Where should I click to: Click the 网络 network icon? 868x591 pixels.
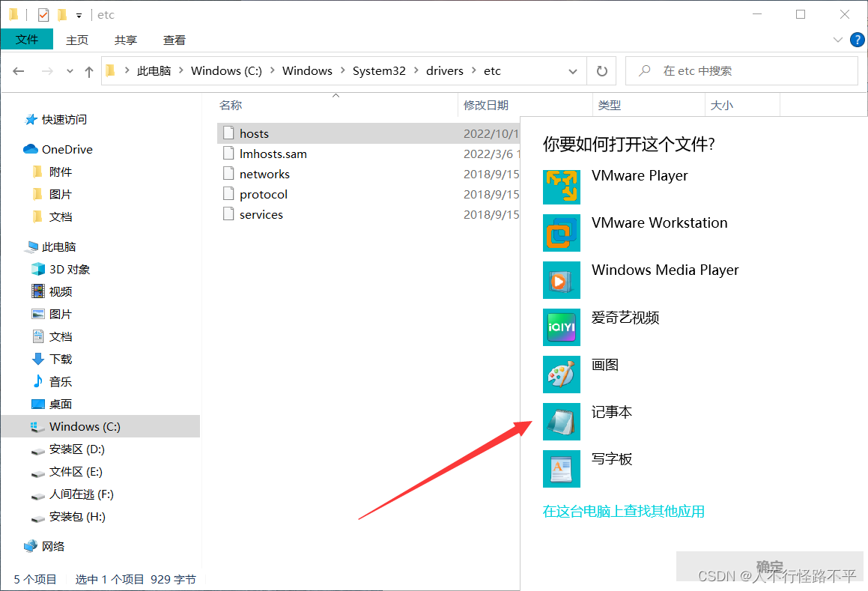pyautogui.click(x=31, y=546)
